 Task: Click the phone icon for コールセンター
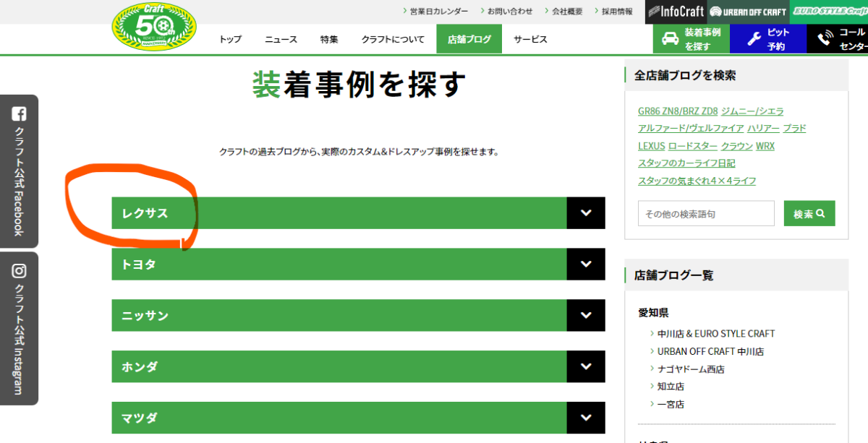[x=824, y=39]
